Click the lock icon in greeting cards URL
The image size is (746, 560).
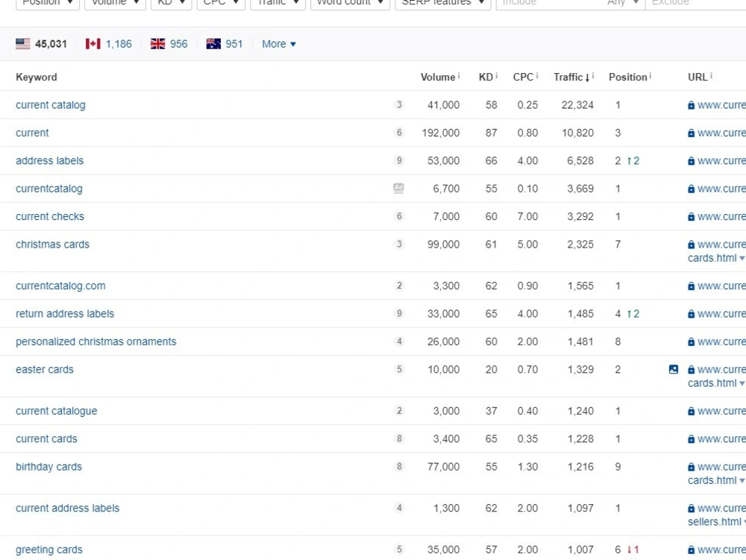691,550
